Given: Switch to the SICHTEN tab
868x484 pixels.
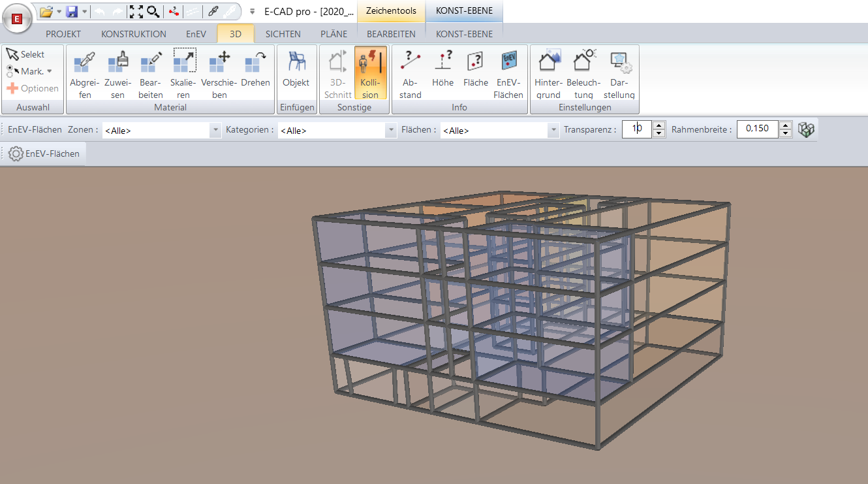Looking at the screenshot, I should point(283,33).
